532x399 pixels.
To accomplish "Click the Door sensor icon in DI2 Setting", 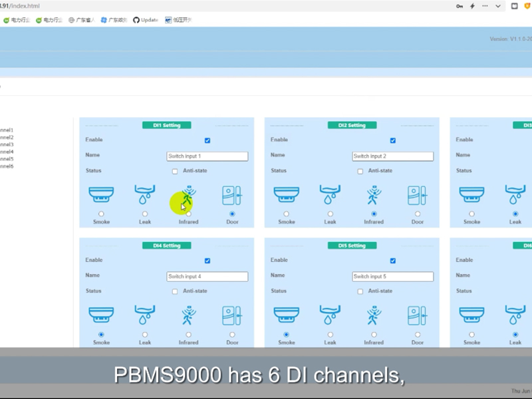I will point(417,195).
